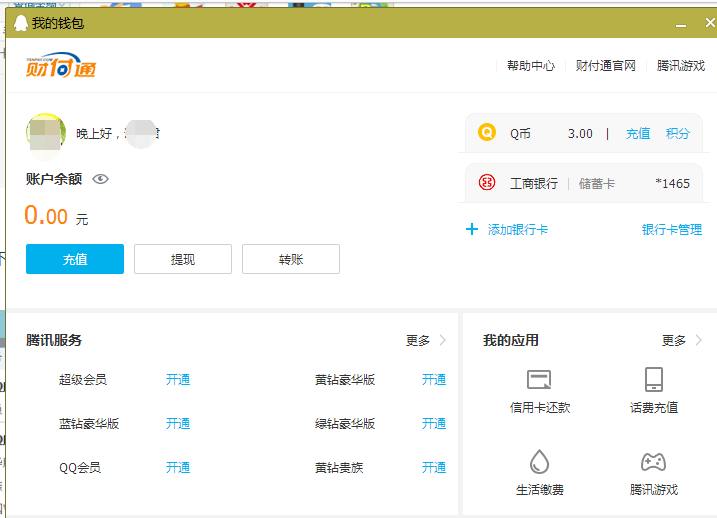Select the 工商银行 储蓄卡 card row
The height and width of the screenshot is (518, 717).
[x=584, y=183]
